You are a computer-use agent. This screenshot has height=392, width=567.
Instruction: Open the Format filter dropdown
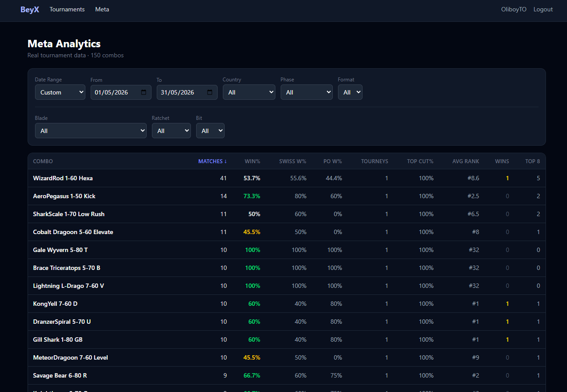coord(350,92)
